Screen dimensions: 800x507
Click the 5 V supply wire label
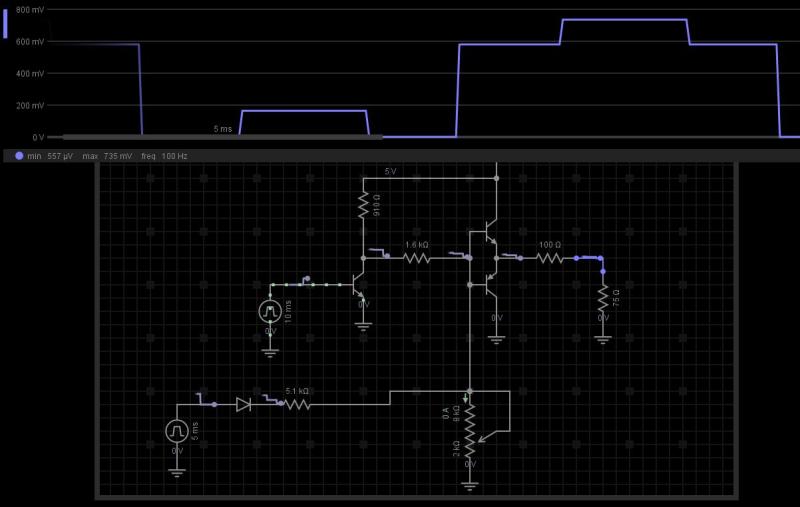pyautogui.click(x=391, y=171)
